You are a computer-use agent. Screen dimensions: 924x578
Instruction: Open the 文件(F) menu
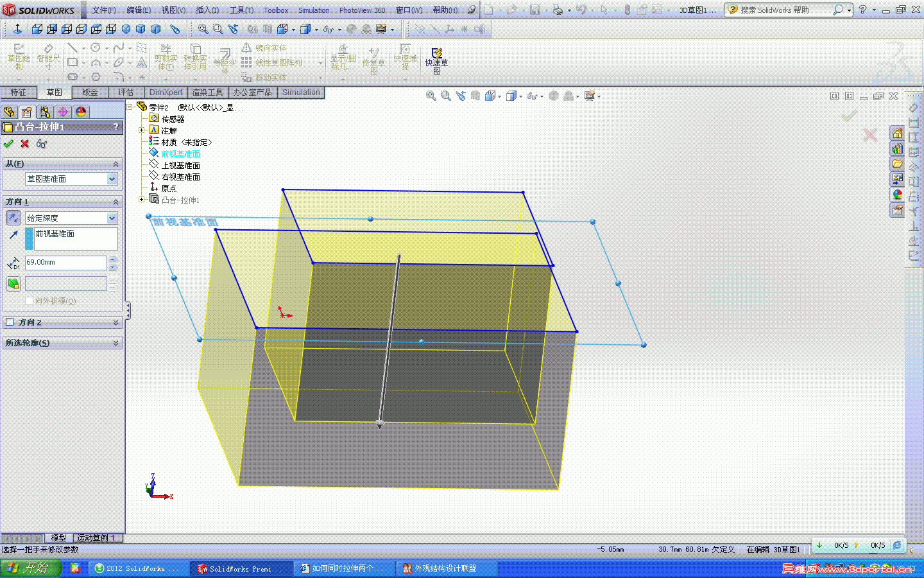pyautogui.click(x=104, y=10)
